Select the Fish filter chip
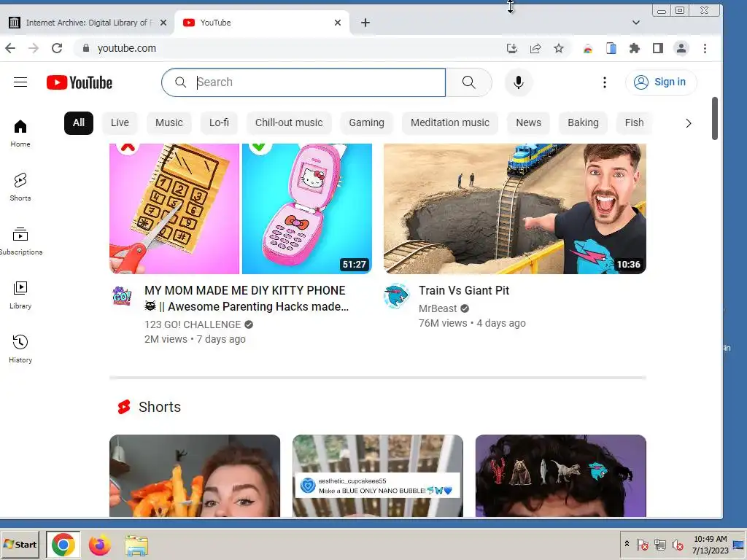This screenshot has width=747, height=560. [634, 122]
